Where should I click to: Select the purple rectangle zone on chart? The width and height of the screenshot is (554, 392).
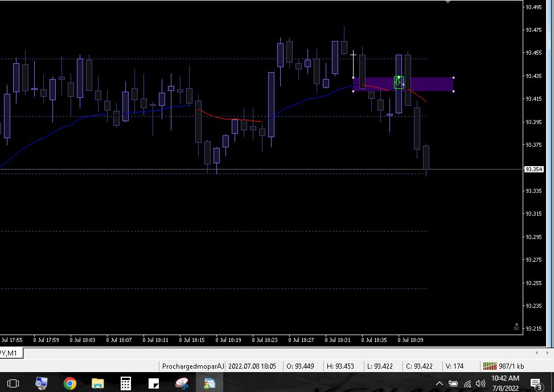[x=433, y=84]
